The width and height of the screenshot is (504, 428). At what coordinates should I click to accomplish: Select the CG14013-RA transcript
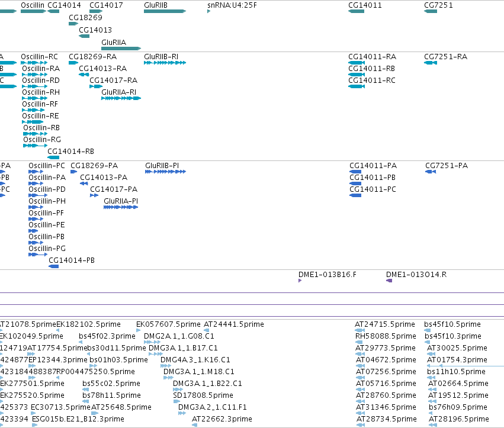pyautogui.click(x=84, y=75)
